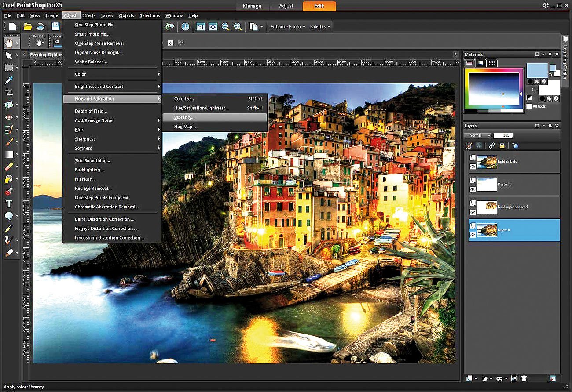This screenshot has width=572, height=392.
Task: Choose the rectangular Selection tool
Action: [x=8, y=68]
